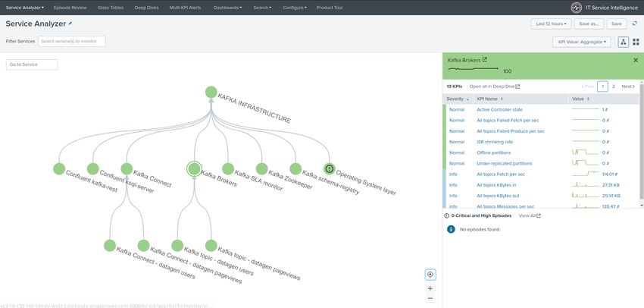This screenshot has height=308, width=644.
Task: Click the refresh icon beside Save
Action: click(x=635, y=24)
